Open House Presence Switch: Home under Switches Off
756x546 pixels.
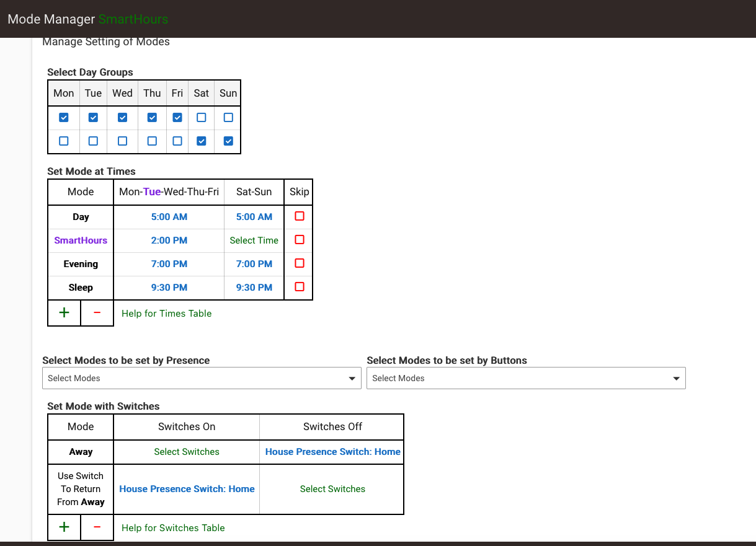pos(332,451)
